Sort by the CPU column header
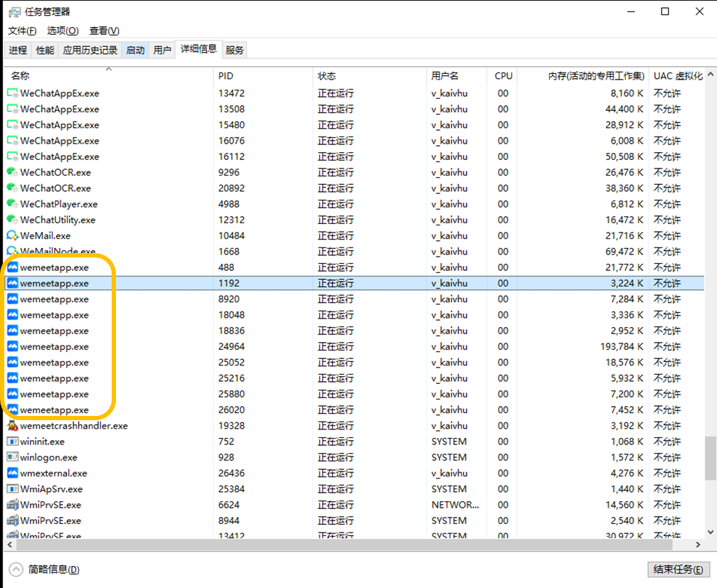The image size is (717, 588). pos(502,76)
